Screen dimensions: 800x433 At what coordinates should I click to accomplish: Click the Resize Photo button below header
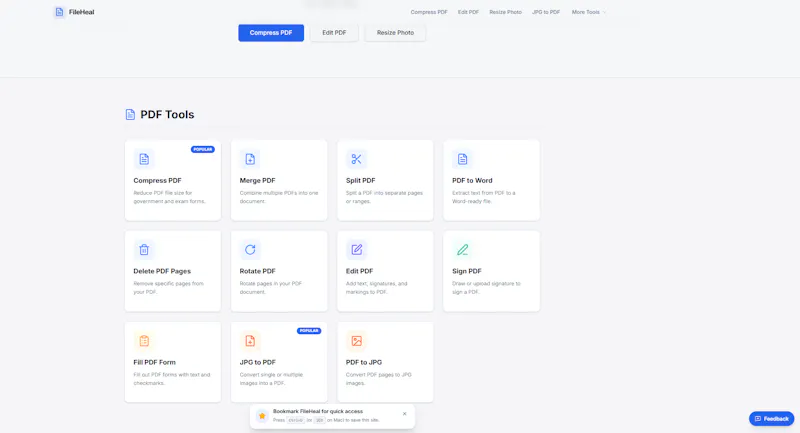(x=395, y=33)
